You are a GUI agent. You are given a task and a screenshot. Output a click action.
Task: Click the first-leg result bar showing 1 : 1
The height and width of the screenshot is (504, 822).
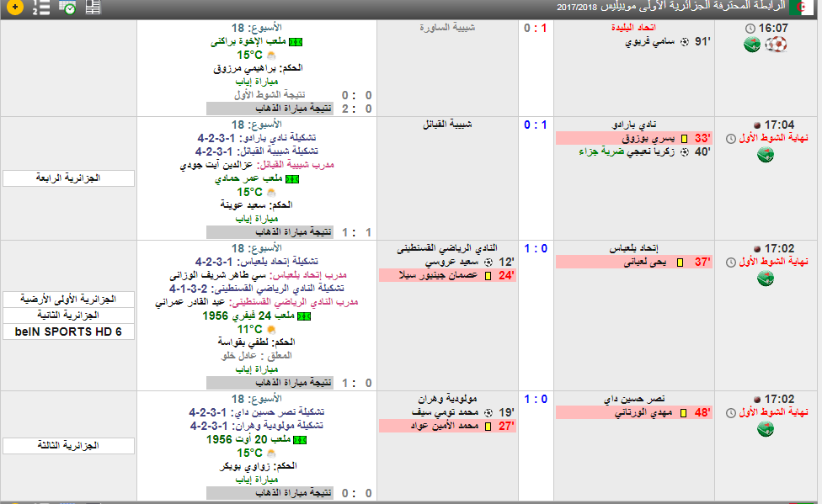pyautogui.click(x=290, y=232)
